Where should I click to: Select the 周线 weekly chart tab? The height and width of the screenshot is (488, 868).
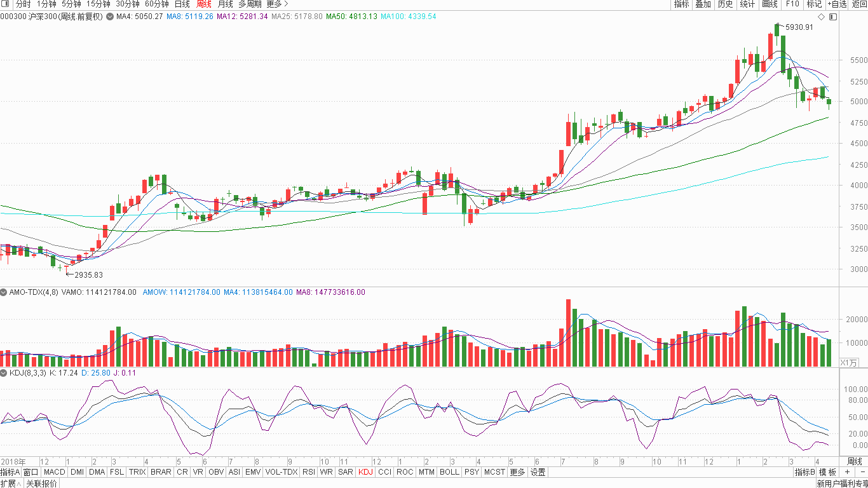pyautogui.click(x=203, y=4)
